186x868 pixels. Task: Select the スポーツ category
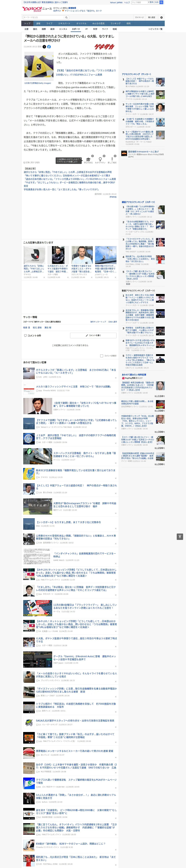(x=76, y=29)
